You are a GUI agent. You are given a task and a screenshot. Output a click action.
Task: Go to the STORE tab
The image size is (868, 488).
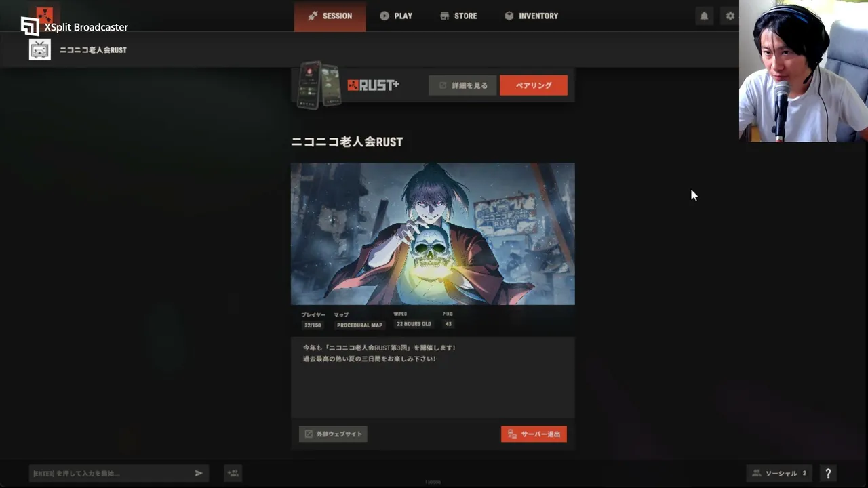tap(458, 16)
